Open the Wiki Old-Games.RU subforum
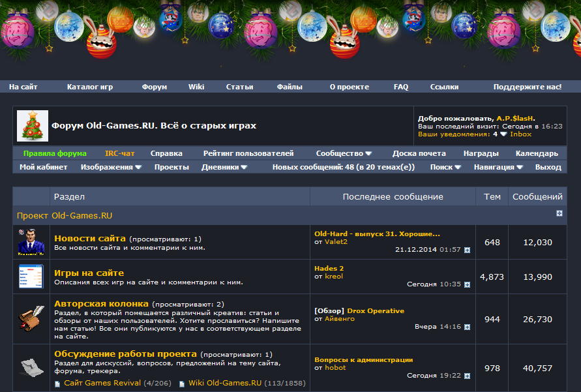This screenshot has width=581, height=392. tap(225, 383)
